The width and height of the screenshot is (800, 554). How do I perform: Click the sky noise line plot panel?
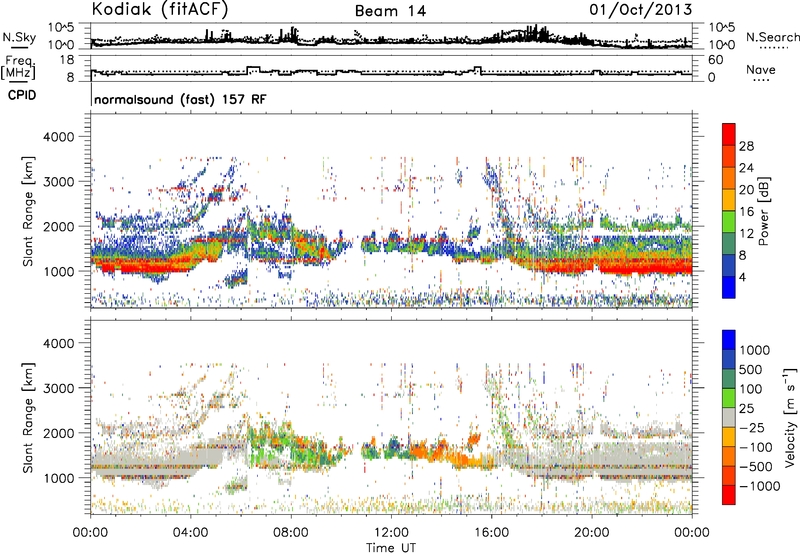[x=391, y=36]
